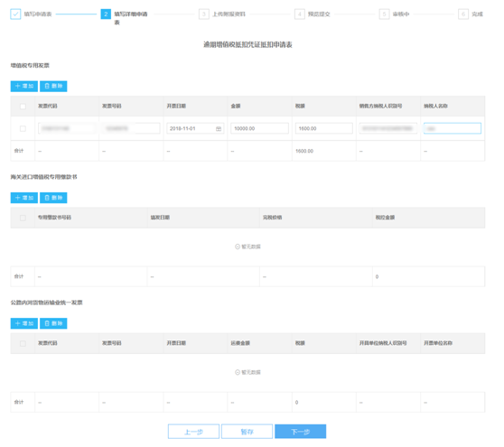Click step 3 upload materials icon

tap(204, 14)
